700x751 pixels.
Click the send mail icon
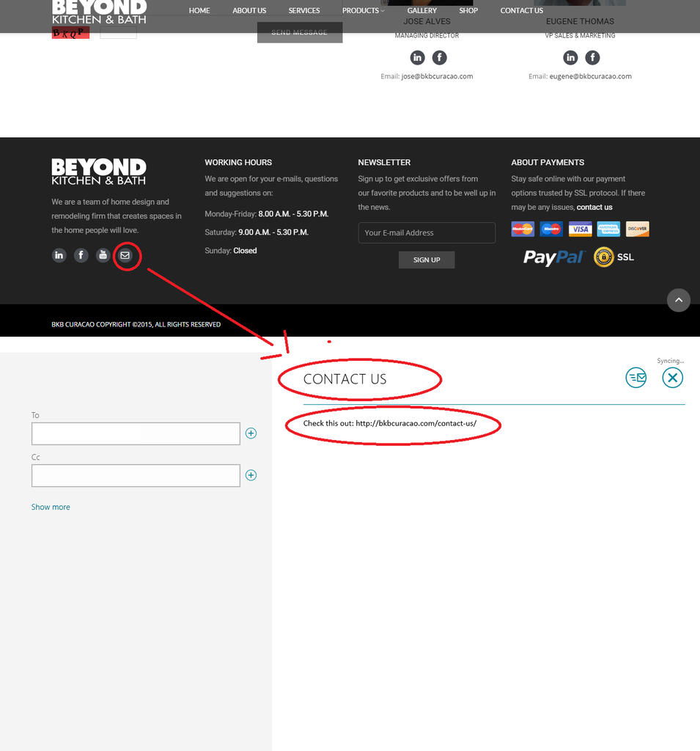635,378
